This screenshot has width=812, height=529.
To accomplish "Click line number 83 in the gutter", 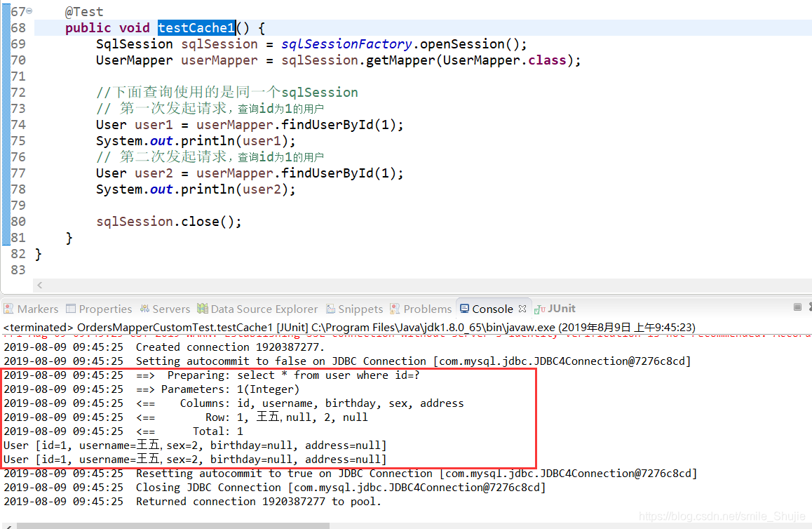I will coord(18,270).
